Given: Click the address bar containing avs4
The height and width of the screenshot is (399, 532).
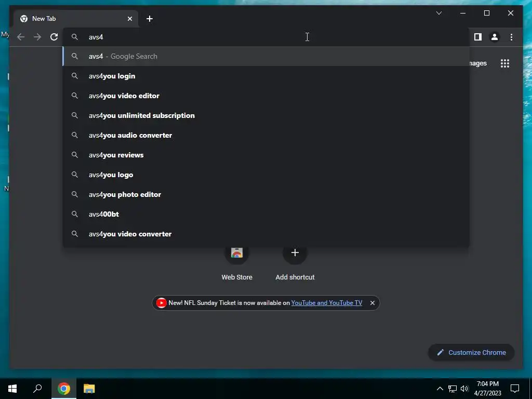Looking at the screenshot, I should click(267, 37).
